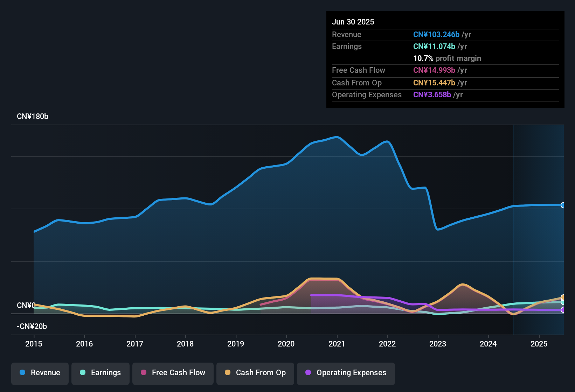575x392 pixels.
Task: Click the blue Revenue legend dot
Action: [x=22, y=373]
